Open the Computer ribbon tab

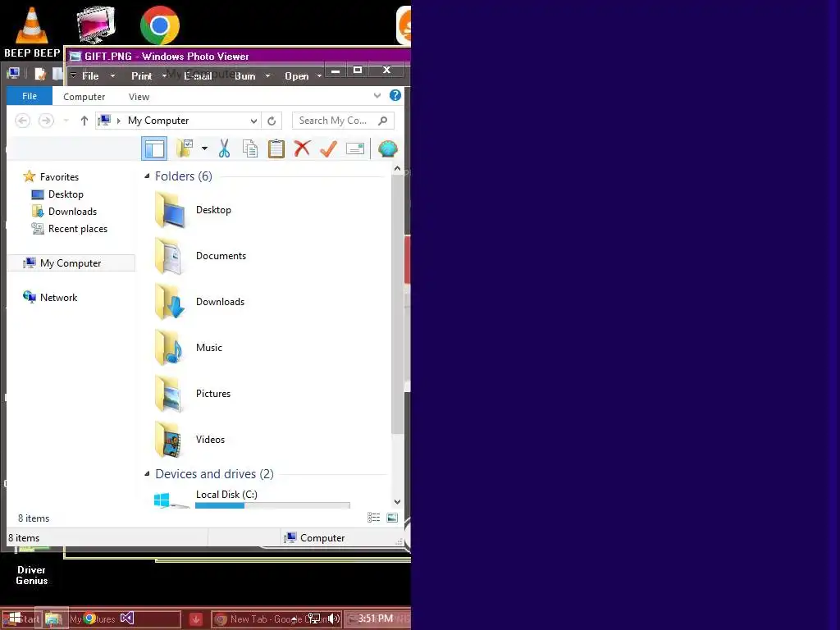[x=84, y=97]
